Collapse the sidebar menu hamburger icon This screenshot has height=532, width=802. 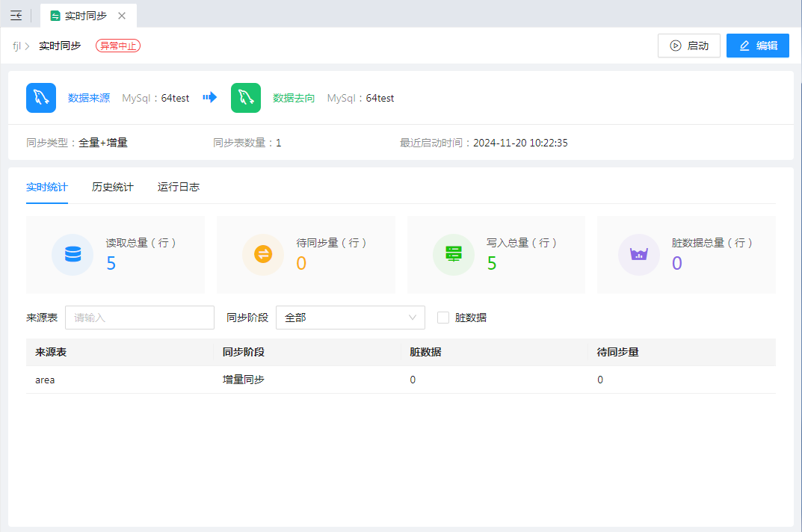16,16
